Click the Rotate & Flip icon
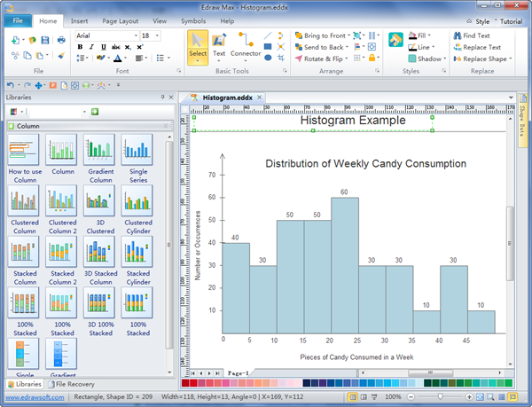 299,59
